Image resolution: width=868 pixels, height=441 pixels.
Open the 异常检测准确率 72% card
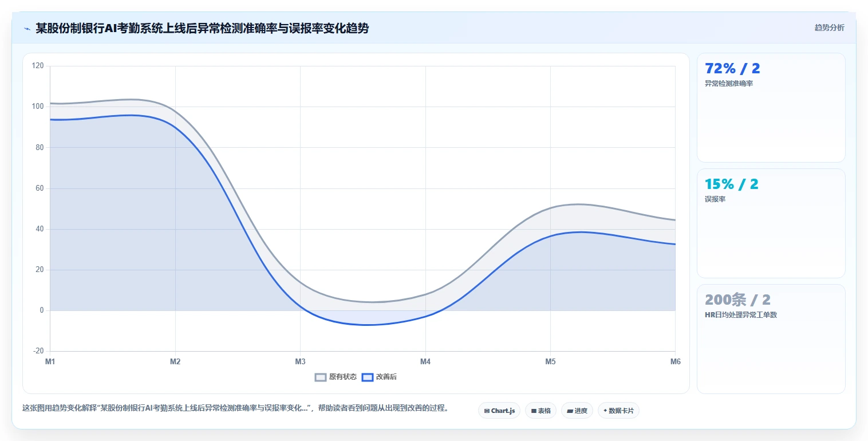pos(771,108)
